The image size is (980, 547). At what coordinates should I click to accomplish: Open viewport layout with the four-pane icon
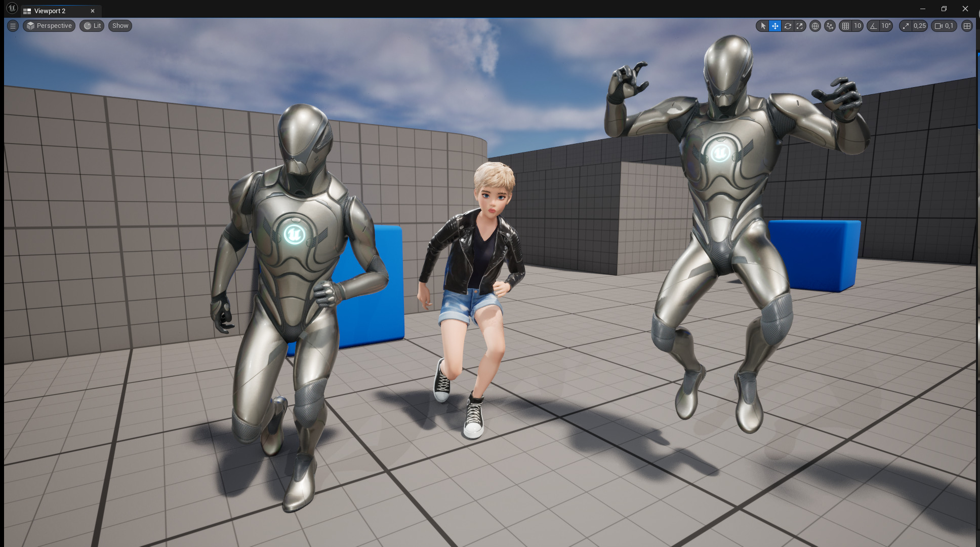(x=967, y=26)
